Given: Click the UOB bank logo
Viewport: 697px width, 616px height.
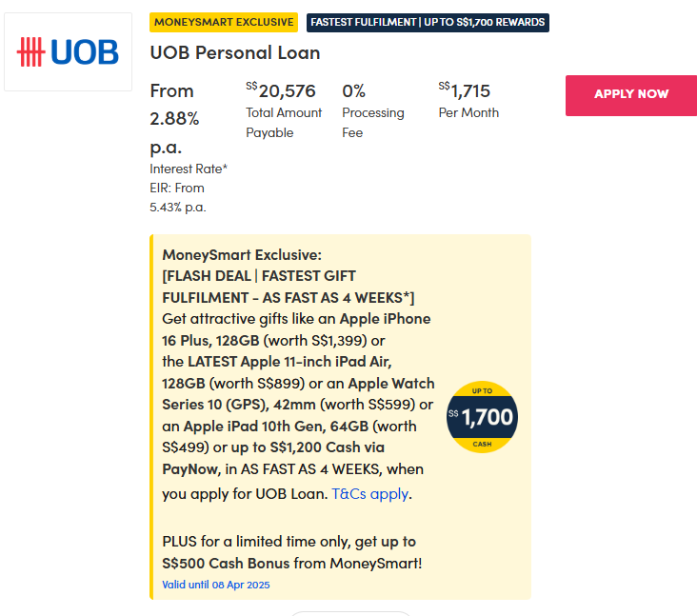Looking at the screenshot, I should point(68,51).
